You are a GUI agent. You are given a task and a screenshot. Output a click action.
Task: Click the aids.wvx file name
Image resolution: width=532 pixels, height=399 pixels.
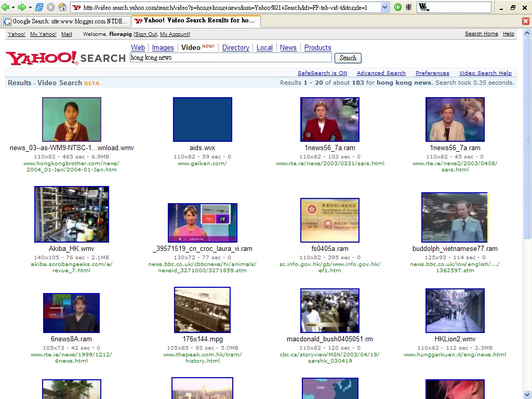pyautogui.click(x=203, y=148)
